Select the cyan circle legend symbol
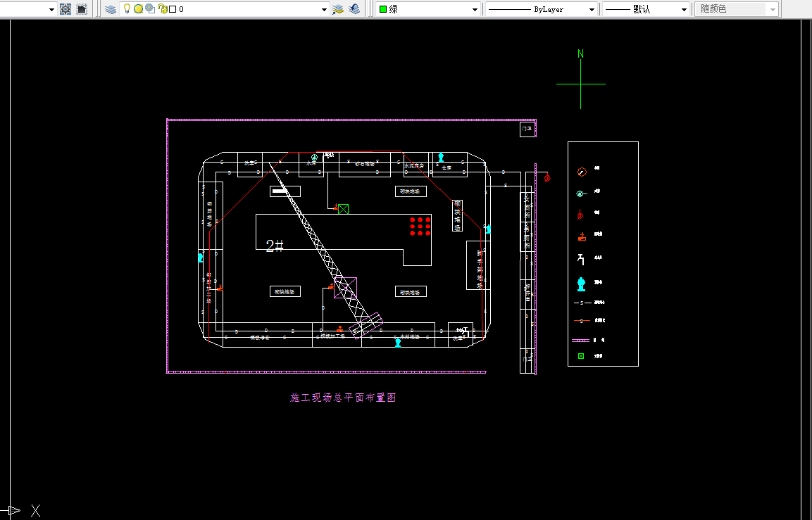This screenshot has width=812, height=520. pos(580,194)
